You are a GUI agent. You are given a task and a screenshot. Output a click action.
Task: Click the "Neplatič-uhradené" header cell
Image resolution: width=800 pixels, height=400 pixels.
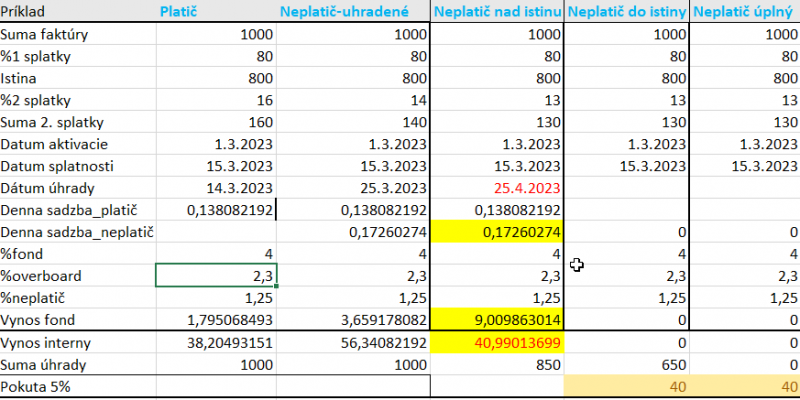pyautogui.click(x=353, y=11)
